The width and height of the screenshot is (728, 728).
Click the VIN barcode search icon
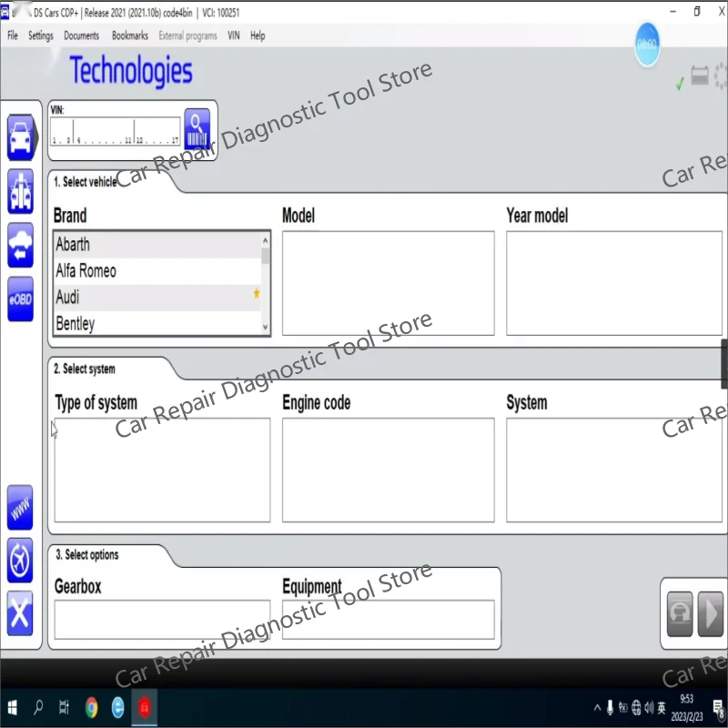click(197, 129)
